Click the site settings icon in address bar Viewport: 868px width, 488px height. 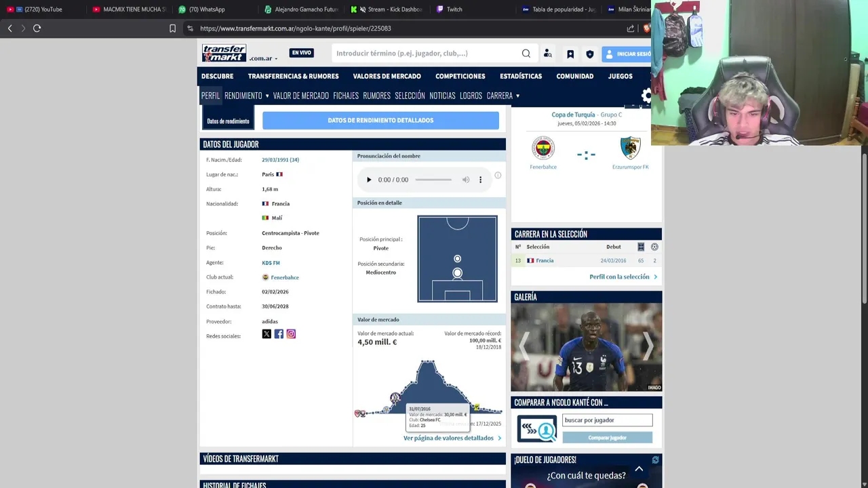pos(190,28)
